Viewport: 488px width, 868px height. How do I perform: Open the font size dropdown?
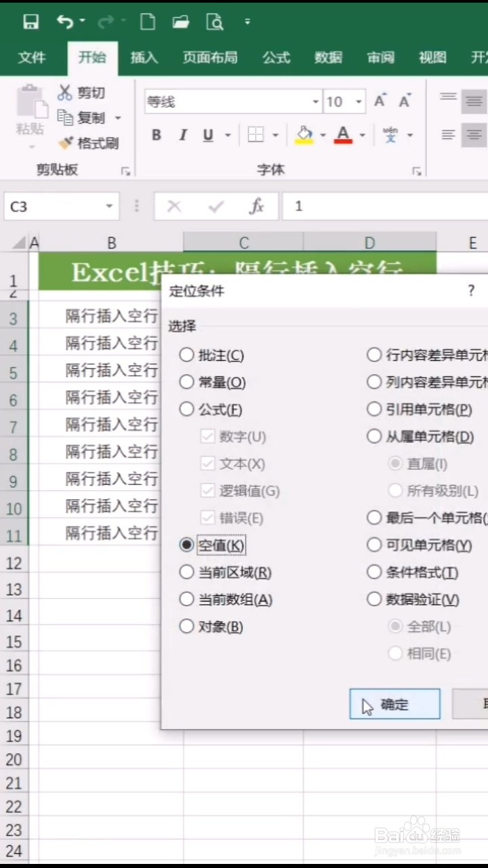pos(359,102)
